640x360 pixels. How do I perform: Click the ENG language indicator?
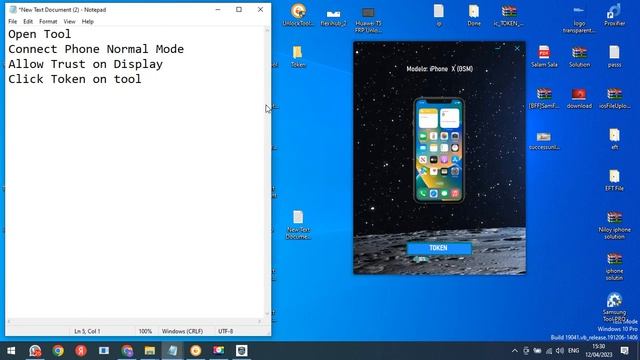tap(573, 351)
